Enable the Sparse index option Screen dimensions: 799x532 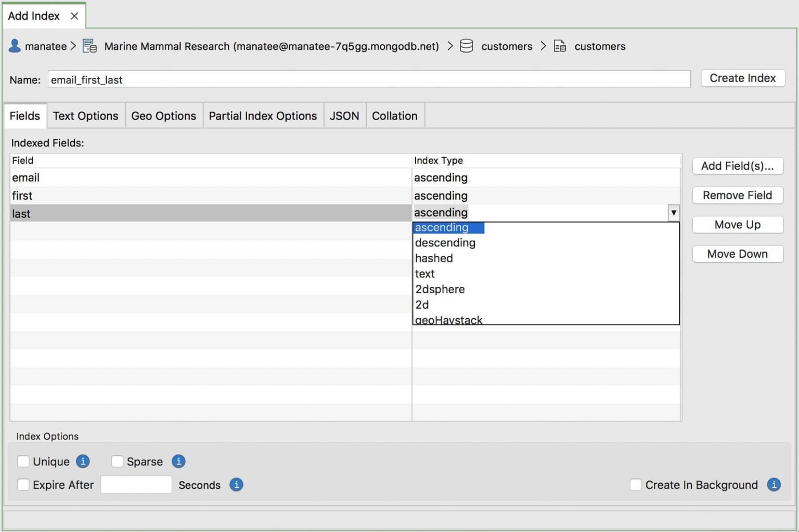coord(117,461)
